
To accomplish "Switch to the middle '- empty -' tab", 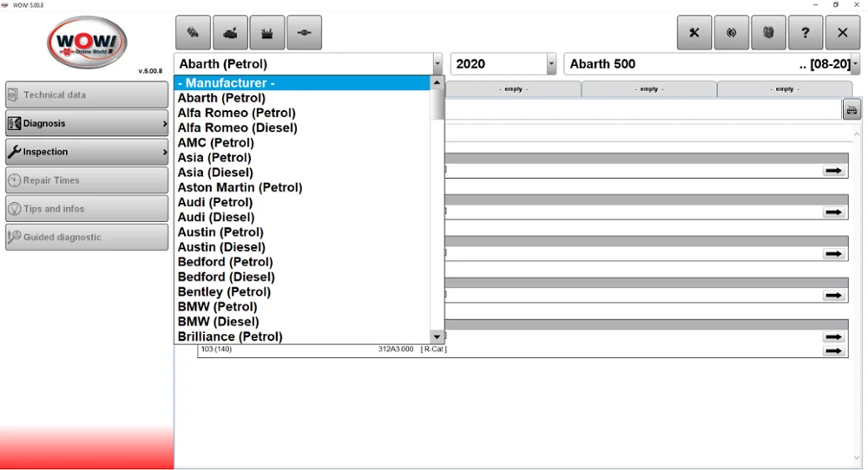I will (648, 89).
